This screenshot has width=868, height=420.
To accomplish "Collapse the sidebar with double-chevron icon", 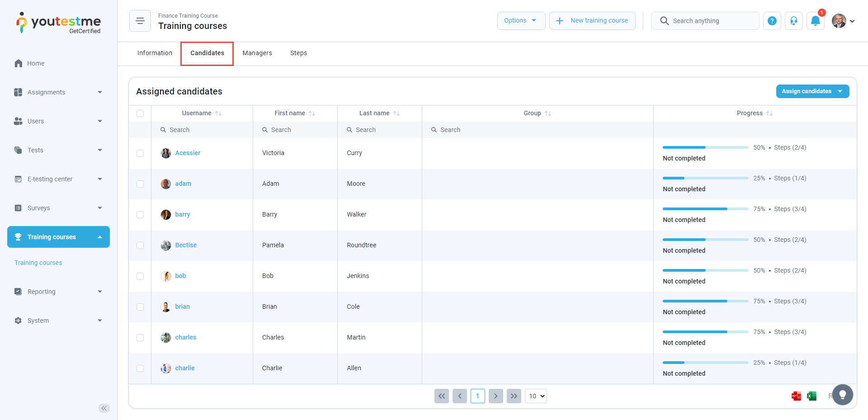I will click(x=104, y=408).
